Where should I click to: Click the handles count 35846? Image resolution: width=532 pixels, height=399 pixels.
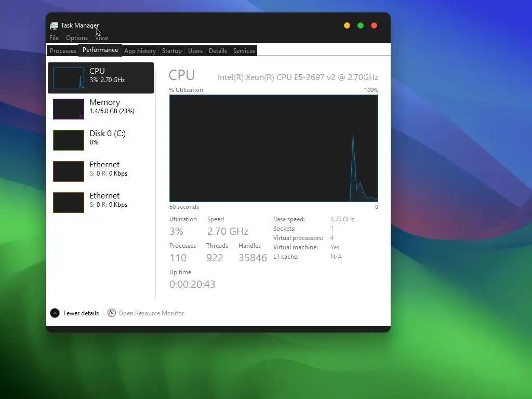[253, 258]
